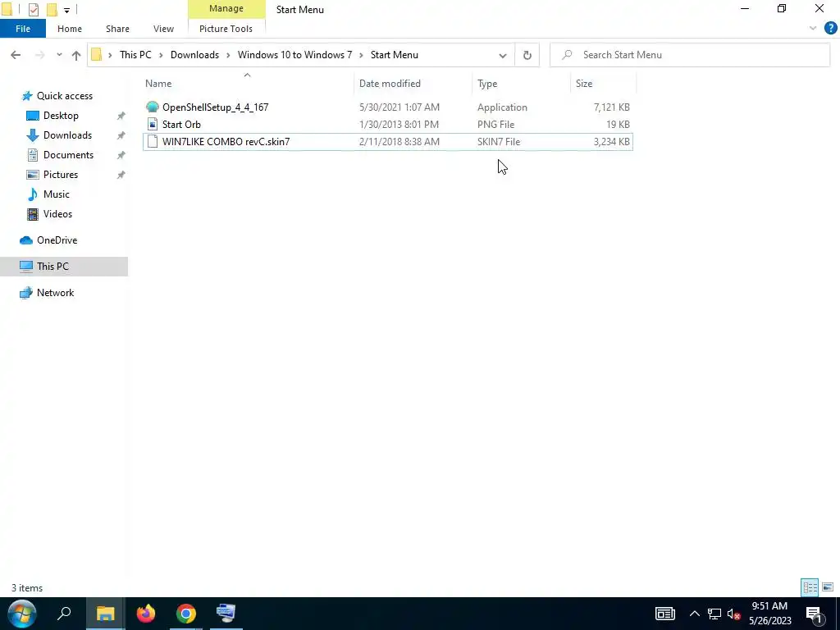Open taskbar Search magnifier

(x=64, y=614)
